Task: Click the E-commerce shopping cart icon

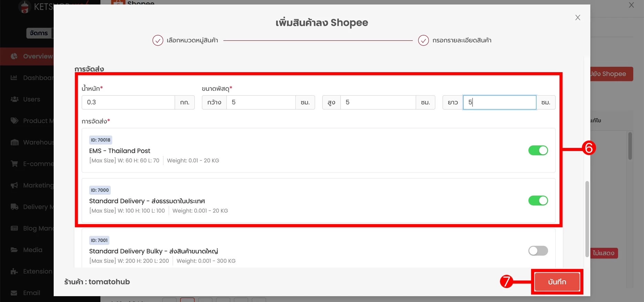Action: 14,164
